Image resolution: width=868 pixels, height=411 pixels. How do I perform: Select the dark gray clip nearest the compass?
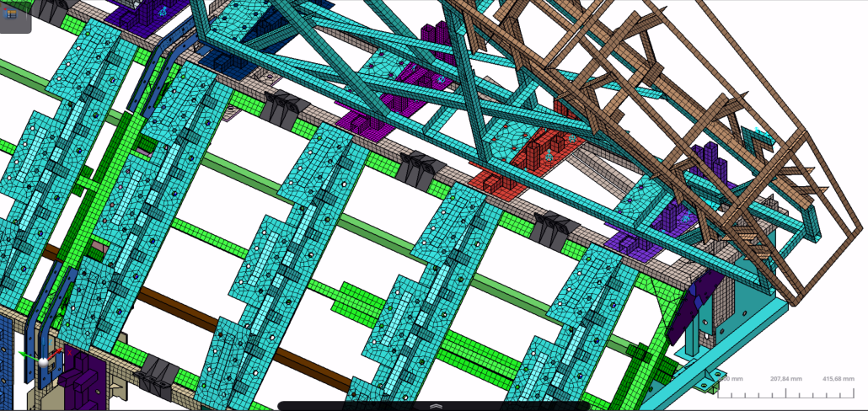[156, 374]
